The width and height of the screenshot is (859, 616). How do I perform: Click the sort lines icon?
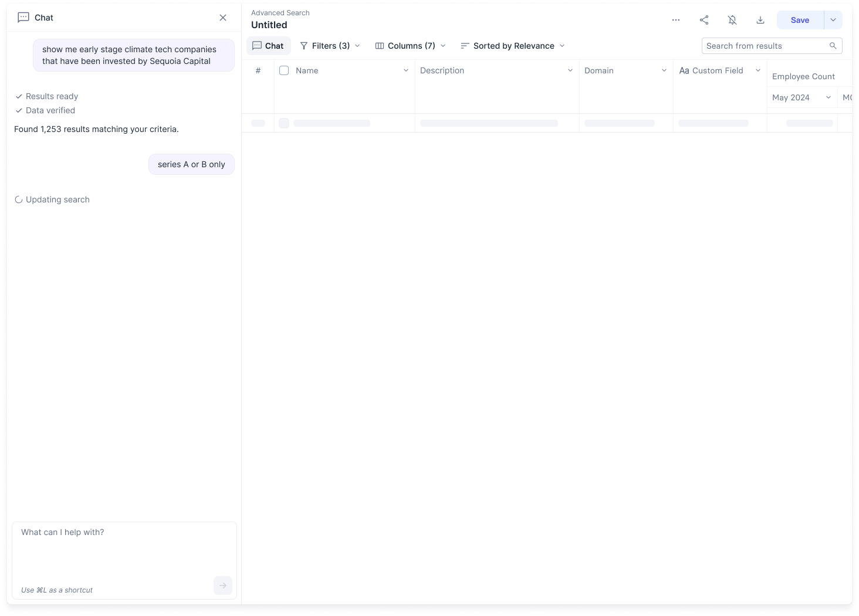(465, 46)
